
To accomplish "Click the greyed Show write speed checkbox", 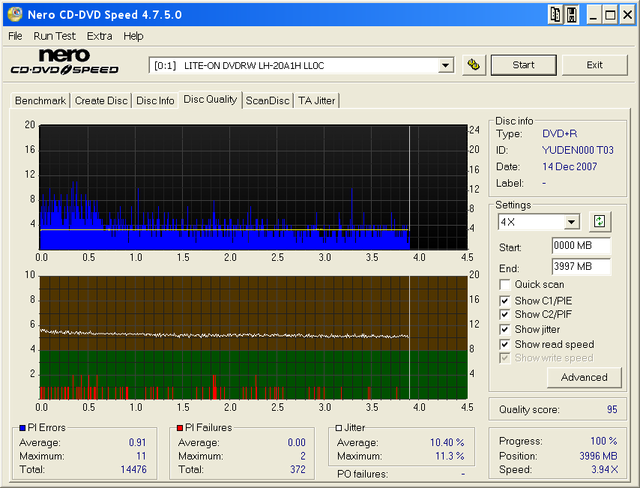I will point(504,358).
